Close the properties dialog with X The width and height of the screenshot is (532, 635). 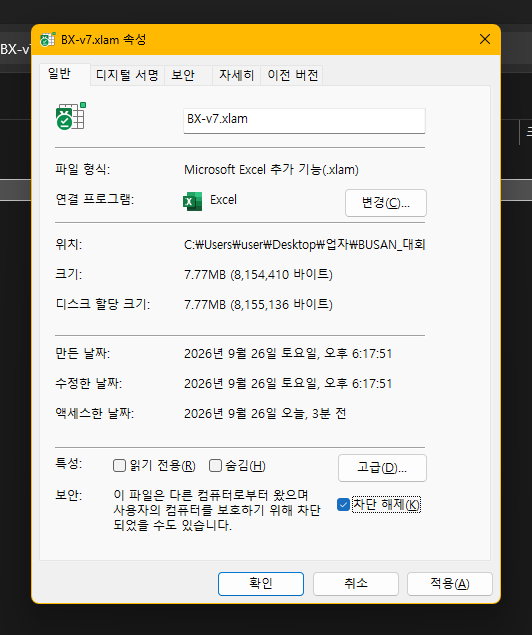pos(485,39)
